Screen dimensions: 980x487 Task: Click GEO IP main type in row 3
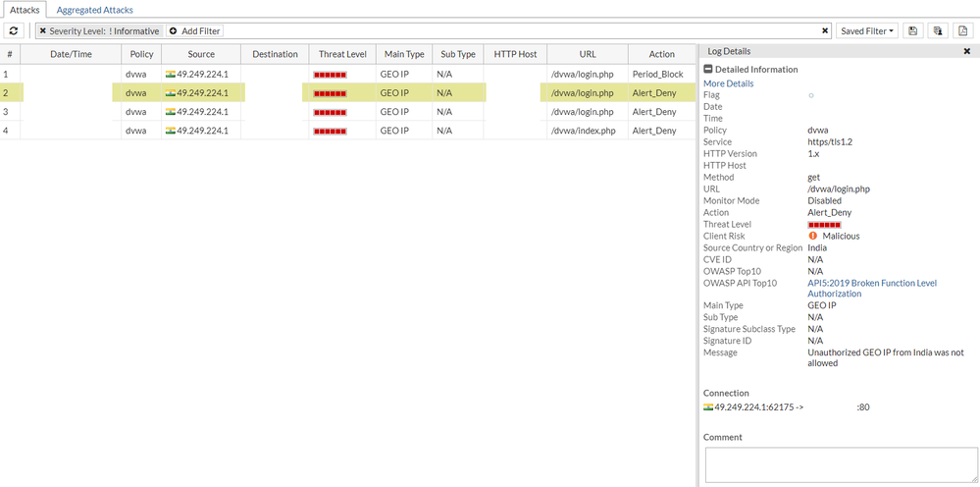click(394, 112)
